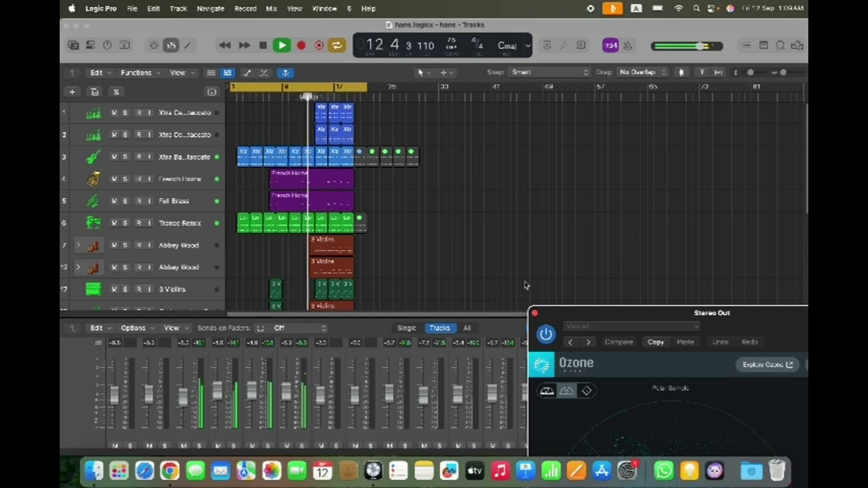Click the Explore Ozone link button
Viewport: 868px width, 488px height.
(768, 365)
